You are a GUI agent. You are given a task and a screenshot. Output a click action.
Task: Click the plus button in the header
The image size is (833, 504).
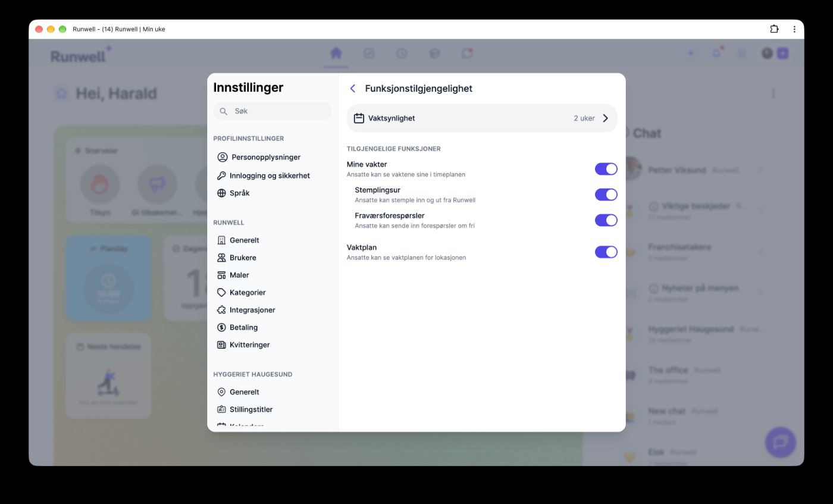pyautogui.click(x=691, y=53)
